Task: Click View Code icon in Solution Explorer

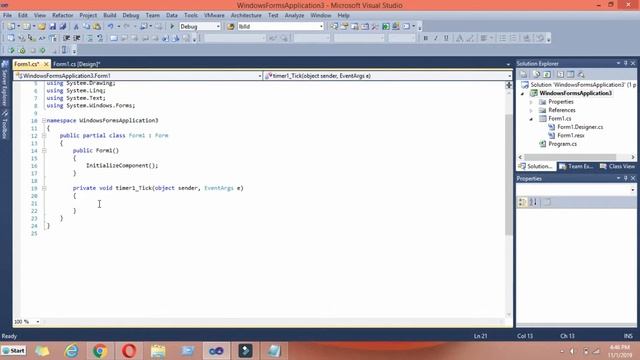Action: point(560,74)
